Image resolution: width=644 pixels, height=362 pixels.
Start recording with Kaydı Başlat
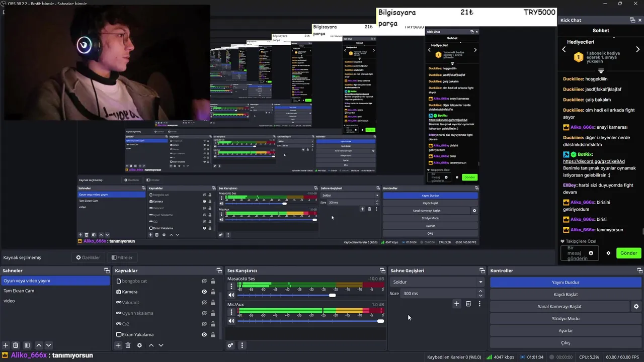pos(566,294)
